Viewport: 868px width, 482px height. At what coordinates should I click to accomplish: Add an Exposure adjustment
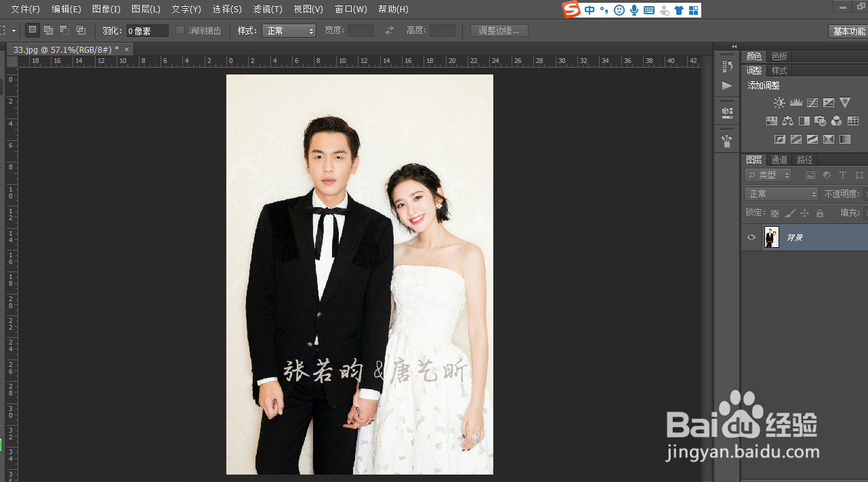[x=829, y=103]
